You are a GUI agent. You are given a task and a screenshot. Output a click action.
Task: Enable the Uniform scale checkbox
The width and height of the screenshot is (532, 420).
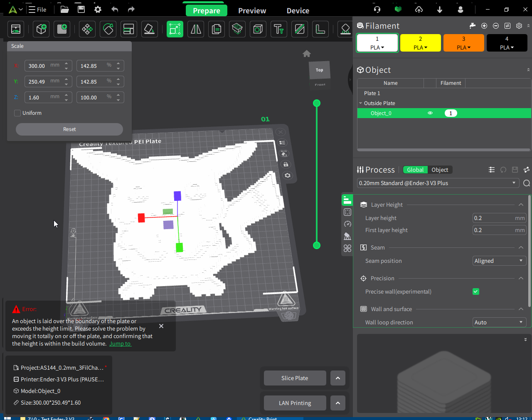(x=17, y=113)
